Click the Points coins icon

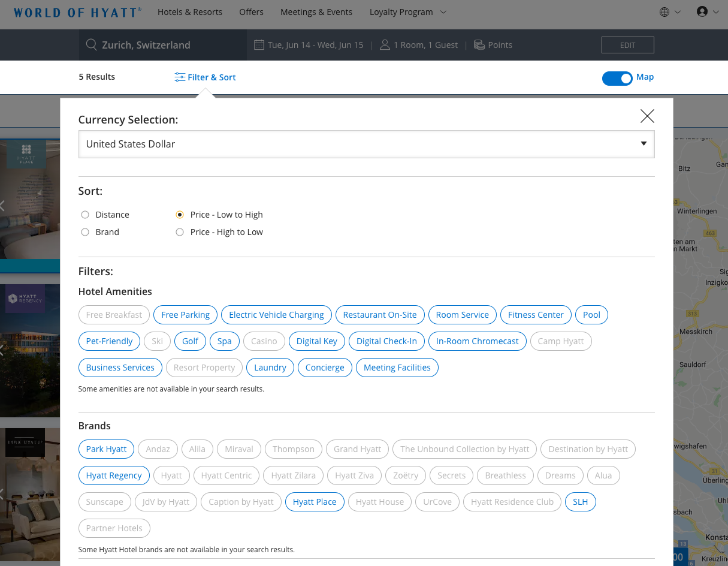[479, 45]
